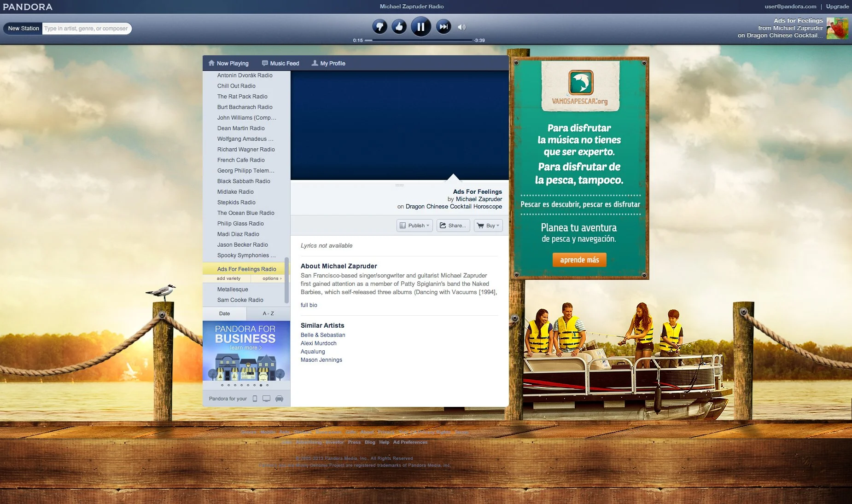Open similar artist Belle & Sebastian

click(323, 335)
